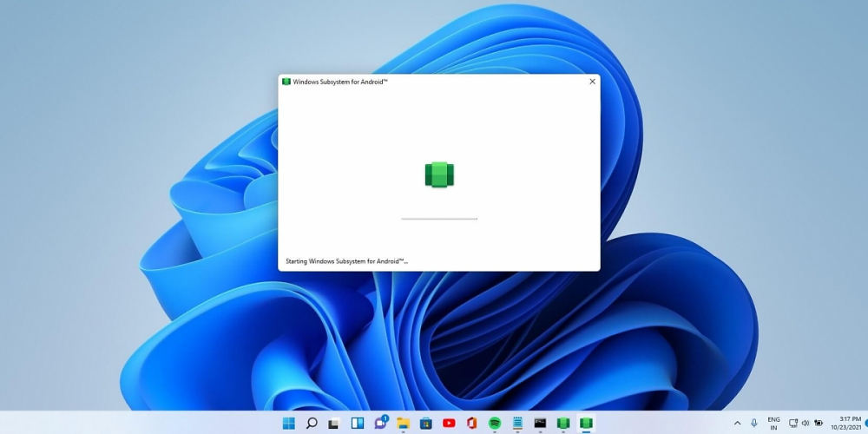Click the green icon in dialog title bar
The image size is (868, 434).
click(x=286, y=82)
